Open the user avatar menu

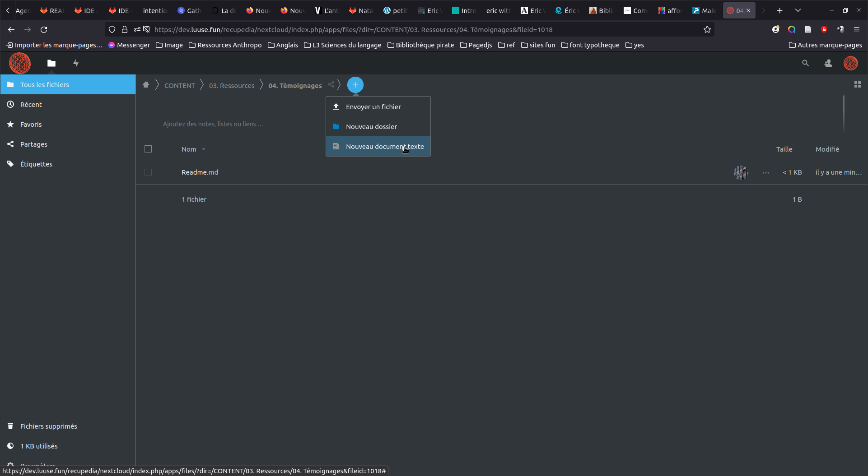pos(850,63)
